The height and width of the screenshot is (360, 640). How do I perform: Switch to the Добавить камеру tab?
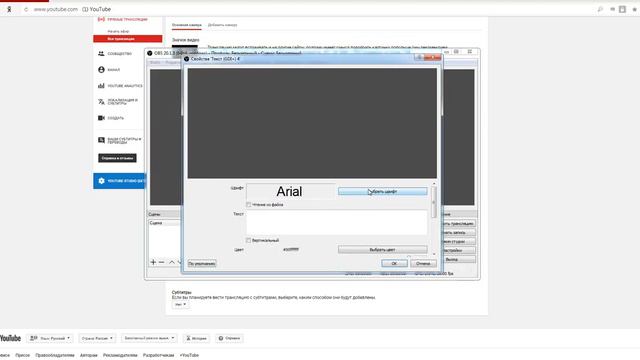click(222, 25)
